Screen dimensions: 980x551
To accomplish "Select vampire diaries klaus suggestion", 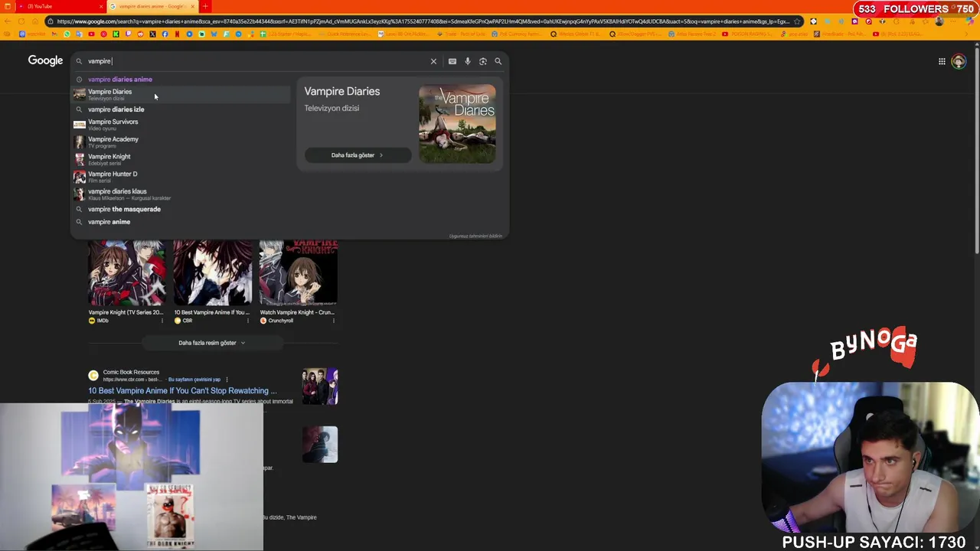I will tap(181, 194).
